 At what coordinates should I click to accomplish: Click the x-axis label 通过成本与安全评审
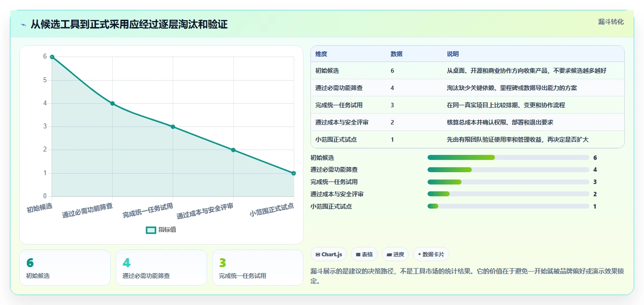(x=205, y=211)
